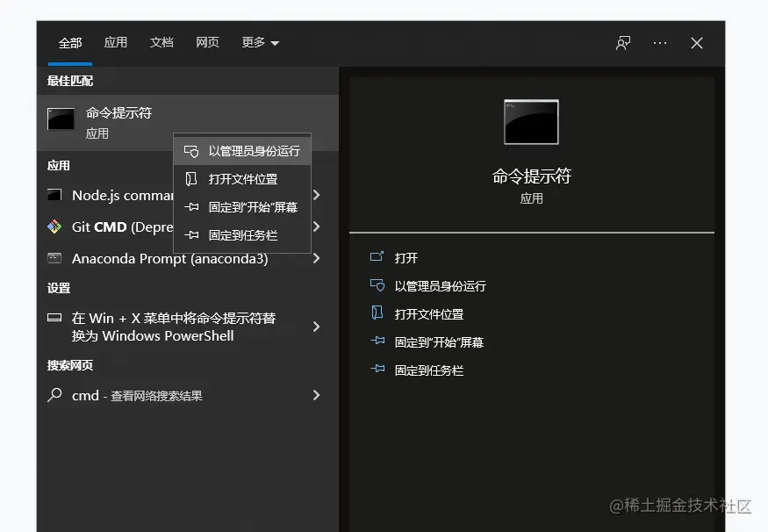Expand the Node.js command prompt arrow
Image resolution: width=768 pixels, height=532 pixels.
(x=316, y=195)
